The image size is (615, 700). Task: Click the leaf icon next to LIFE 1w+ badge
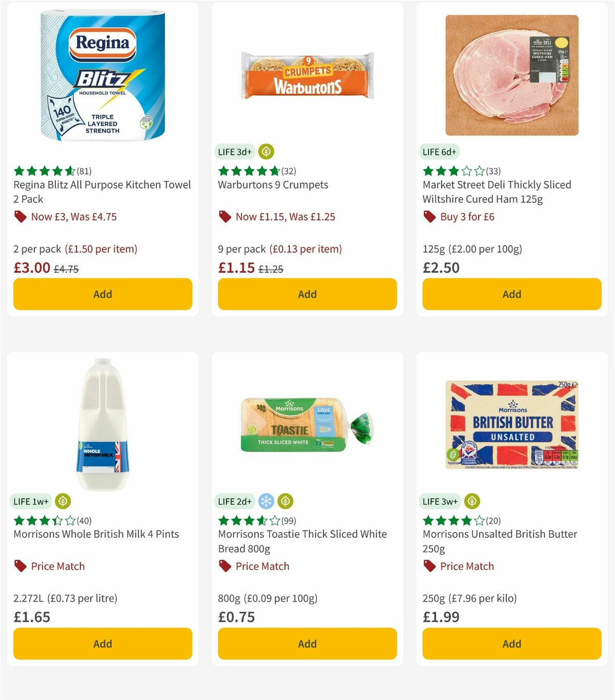(63, 501)
